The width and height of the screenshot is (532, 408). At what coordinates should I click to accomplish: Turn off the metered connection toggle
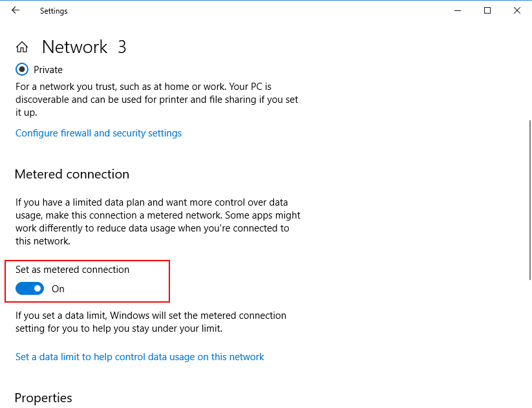click(x=30, y=288)
